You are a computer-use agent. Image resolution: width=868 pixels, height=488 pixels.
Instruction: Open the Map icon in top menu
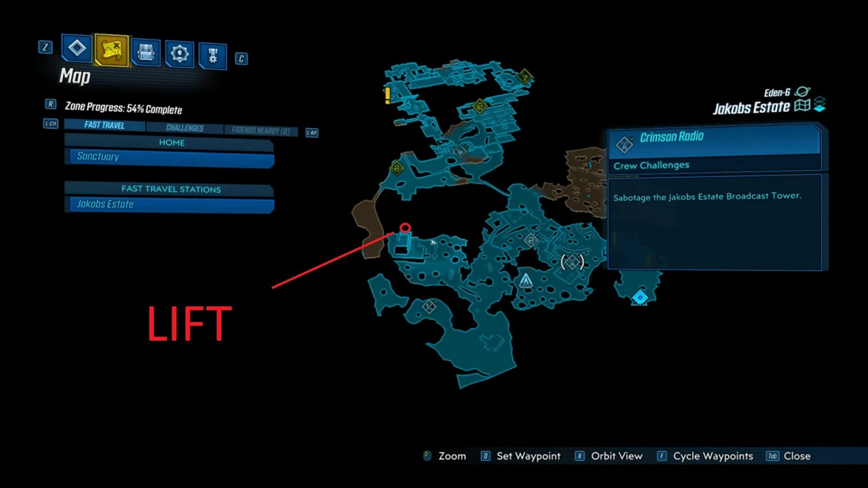[x=111, y=49]
